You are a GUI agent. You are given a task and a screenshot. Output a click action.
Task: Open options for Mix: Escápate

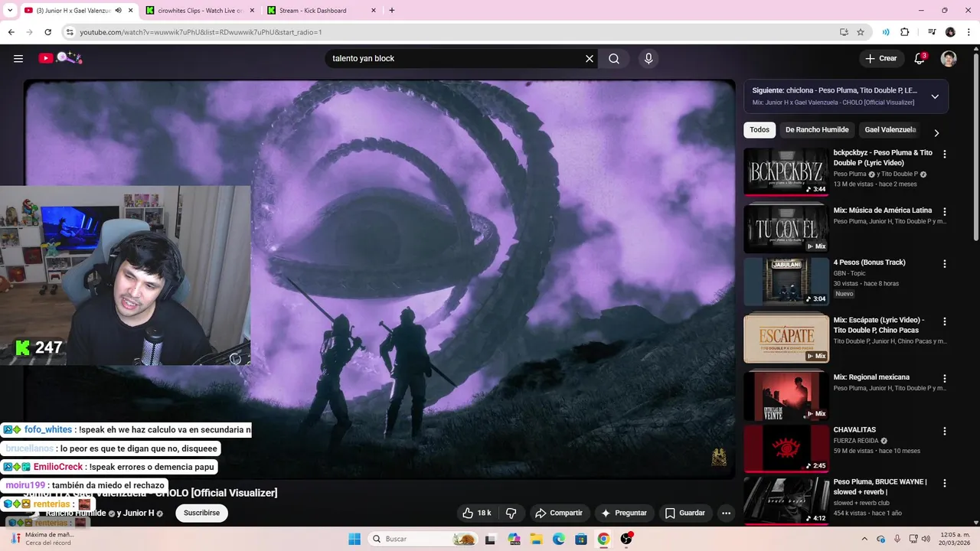[945, 321]
